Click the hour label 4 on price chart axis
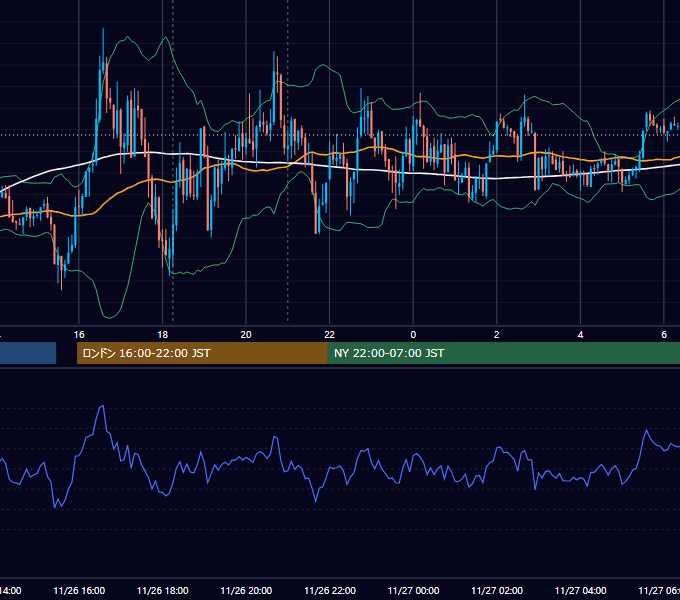Image resolution: width=680 pixels, height=600 pixels. [580, 334]
